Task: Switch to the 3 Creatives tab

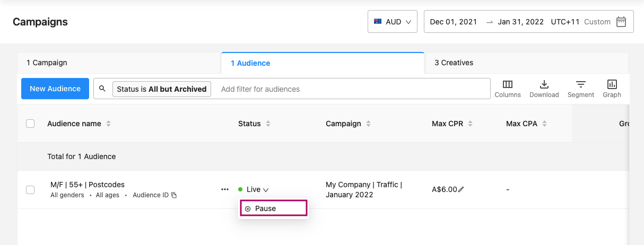Action: coord(526,63)
